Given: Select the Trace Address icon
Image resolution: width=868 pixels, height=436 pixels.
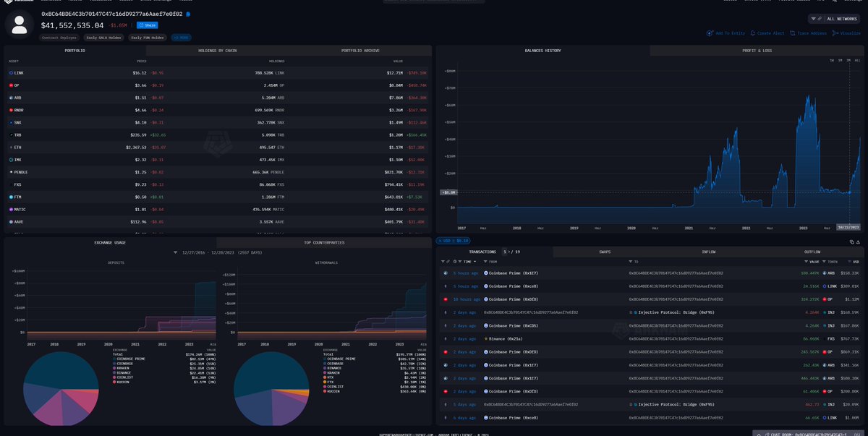Looking at the screenshot, I should click(793, 33).
